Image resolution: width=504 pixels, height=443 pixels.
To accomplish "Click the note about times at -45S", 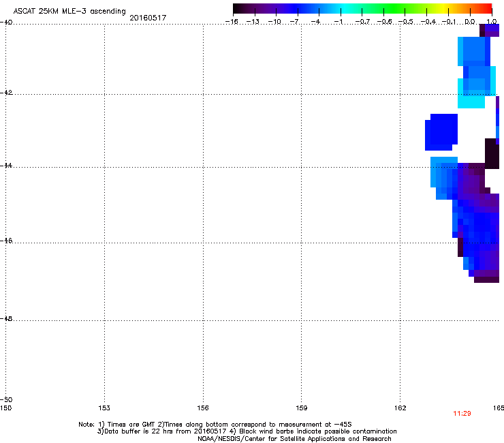I will (215, 425).
